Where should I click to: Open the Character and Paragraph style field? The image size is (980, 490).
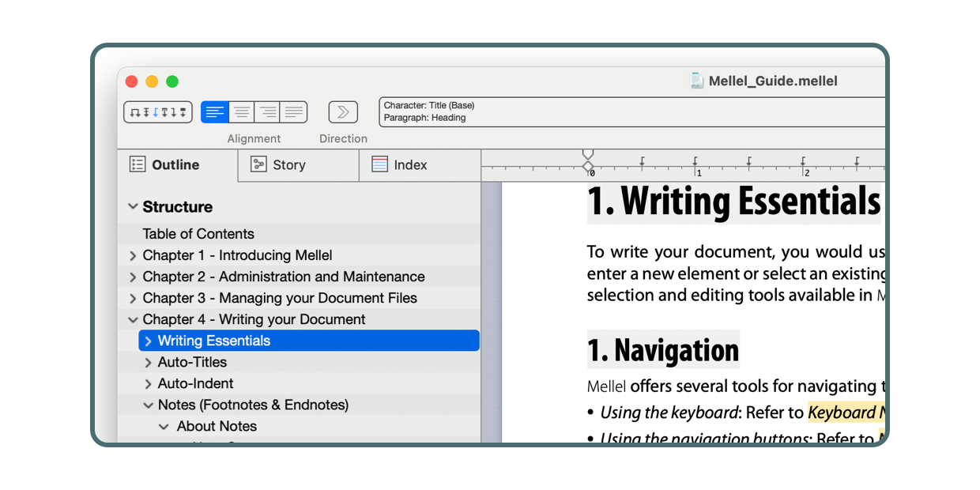coord(632,111)
